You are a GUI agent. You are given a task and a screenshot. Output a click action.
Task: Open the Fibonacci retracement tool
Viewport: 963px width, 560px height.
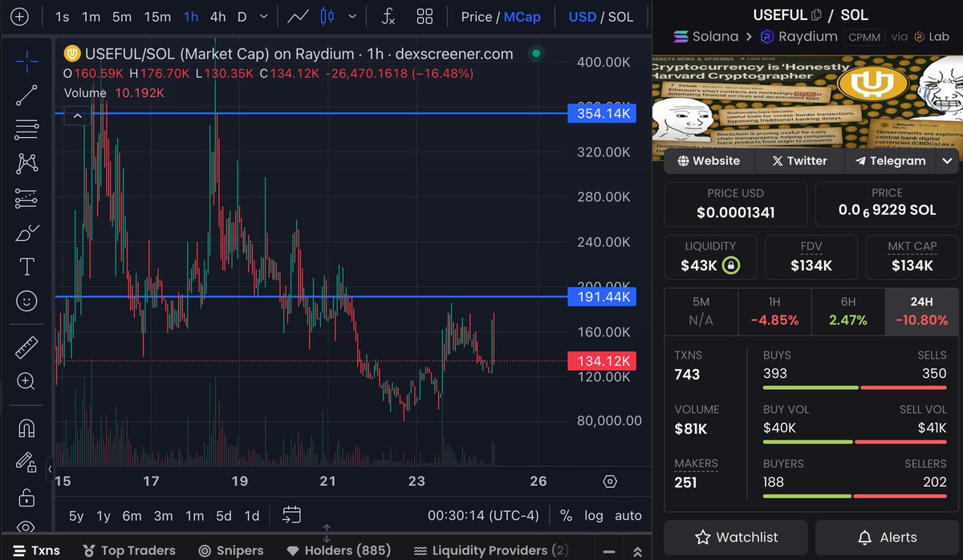pos(26,130)
